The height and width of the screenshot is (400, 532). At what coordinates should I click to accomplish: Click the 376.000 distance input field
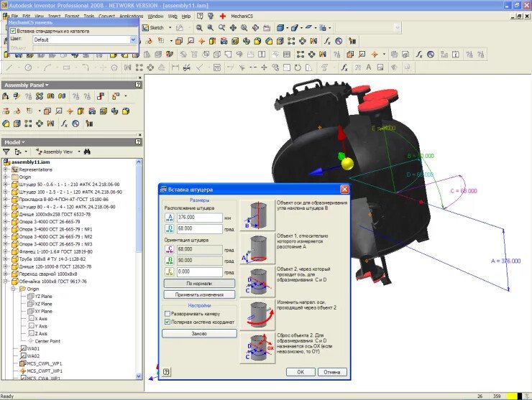tap(199, 217)
